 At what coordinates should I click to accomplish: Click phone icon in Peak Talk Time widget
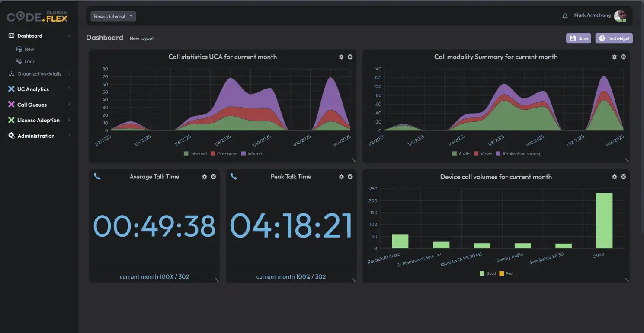point(234,176)
